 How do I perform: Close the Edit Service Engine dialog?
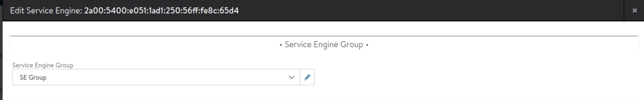(x=634, y=10)
